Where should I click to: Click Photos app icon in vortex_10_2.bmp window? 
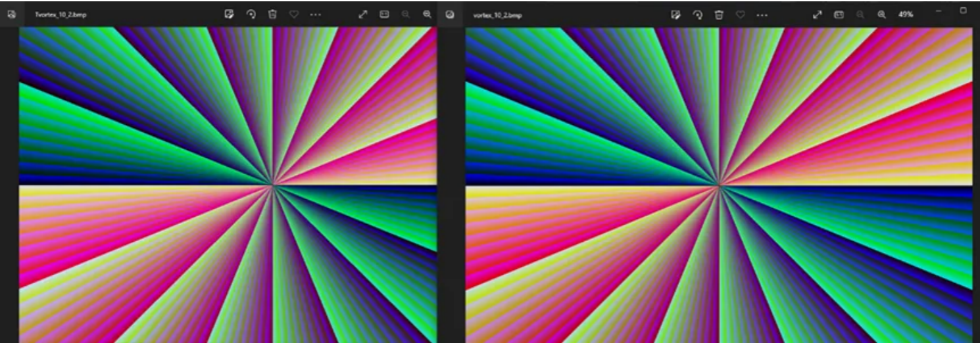coord(450,14)
